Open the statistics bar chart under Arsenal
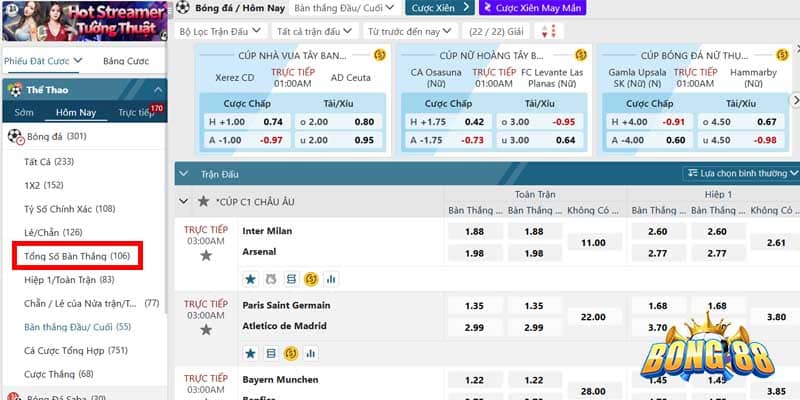 331,279
